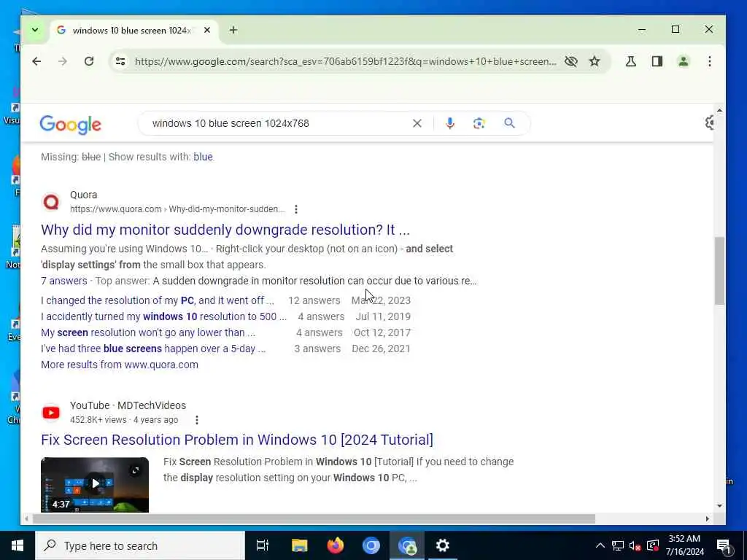Click the crossed-out eye icon in address bar
This screenshot has height=560, width=747.
tap(570, 61)
